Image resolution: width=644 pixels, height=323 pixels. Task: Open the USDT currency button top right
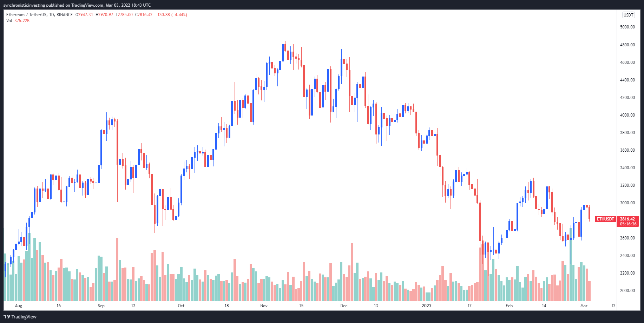629,15
